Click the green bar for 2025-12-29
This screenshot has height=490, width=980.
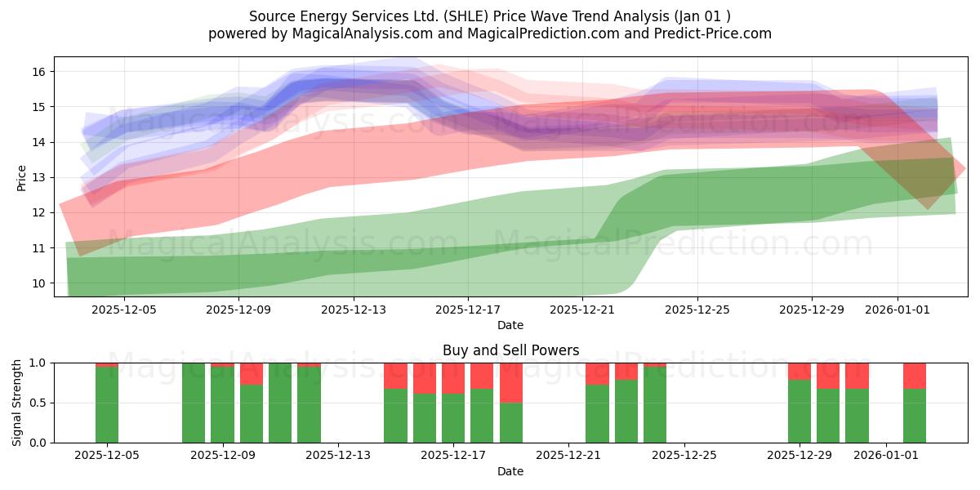tap(800, 412)
